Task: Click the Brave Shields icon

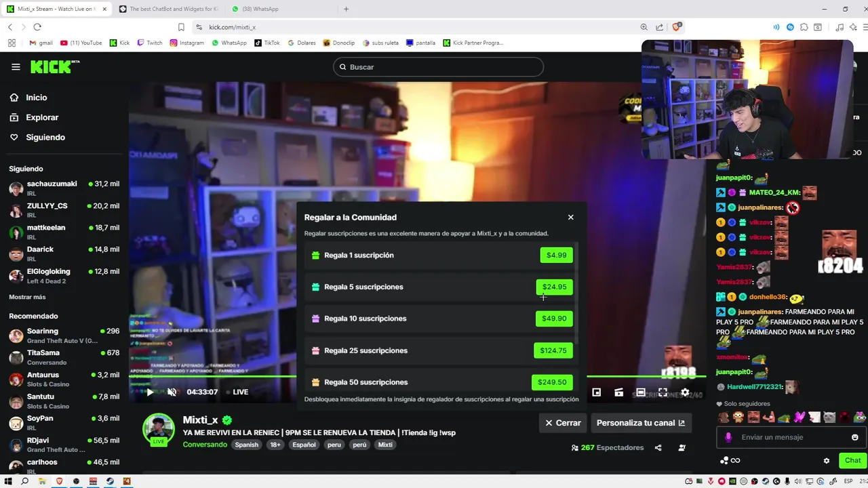Action: [x=677, y=27]
